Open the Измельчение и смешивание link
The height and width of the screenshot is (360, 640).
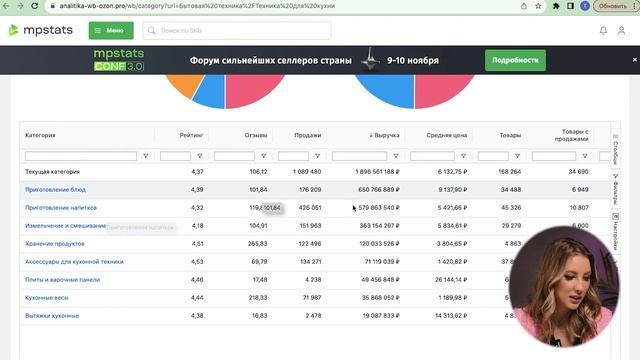click(65, 226)
